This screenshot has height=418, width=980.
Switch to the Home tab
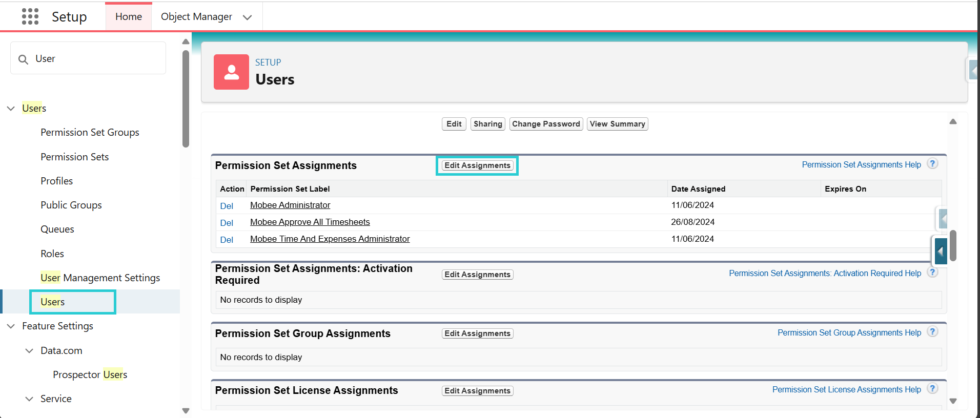[129, 16]
